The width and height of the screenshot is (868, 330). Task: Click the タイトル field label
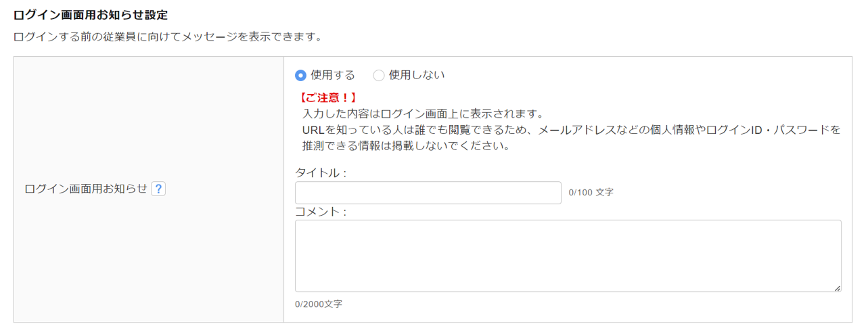click(x=320, y=173)
